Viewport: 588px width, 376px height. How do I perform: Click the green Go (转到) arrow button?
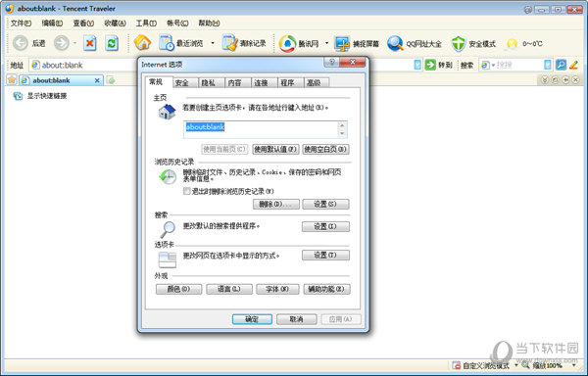430,65
